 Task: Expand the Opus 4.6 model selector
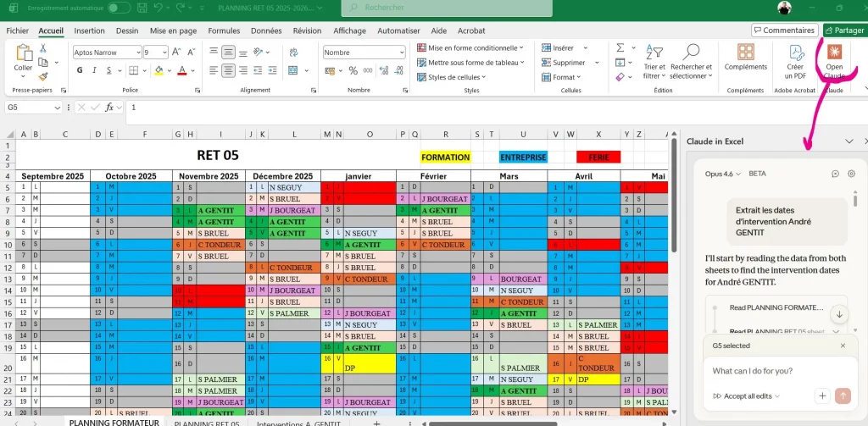click(x=725, y=174)
